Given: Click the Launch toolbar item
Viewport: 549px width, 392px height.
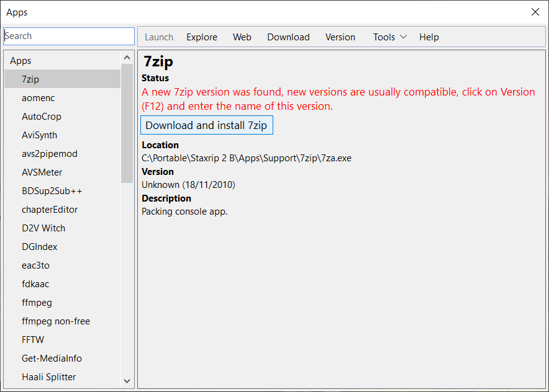Looking at the screenshot, I should tap(158, 37).
